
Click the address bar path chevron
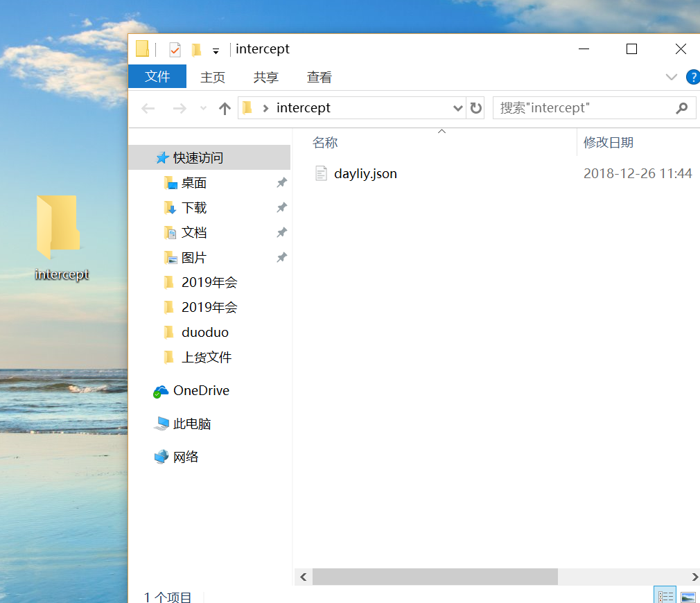click(265, 108)
